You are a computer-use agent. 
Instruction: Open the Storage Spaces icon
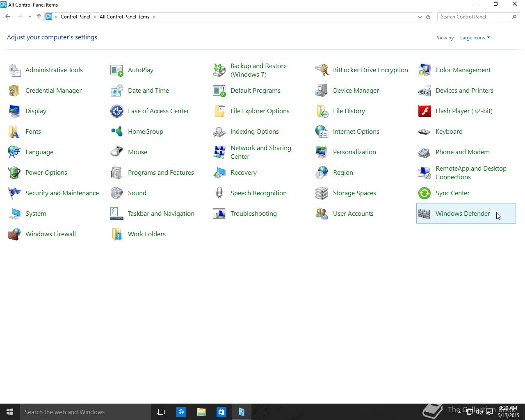pyautogui.click(x=322, y=193)
